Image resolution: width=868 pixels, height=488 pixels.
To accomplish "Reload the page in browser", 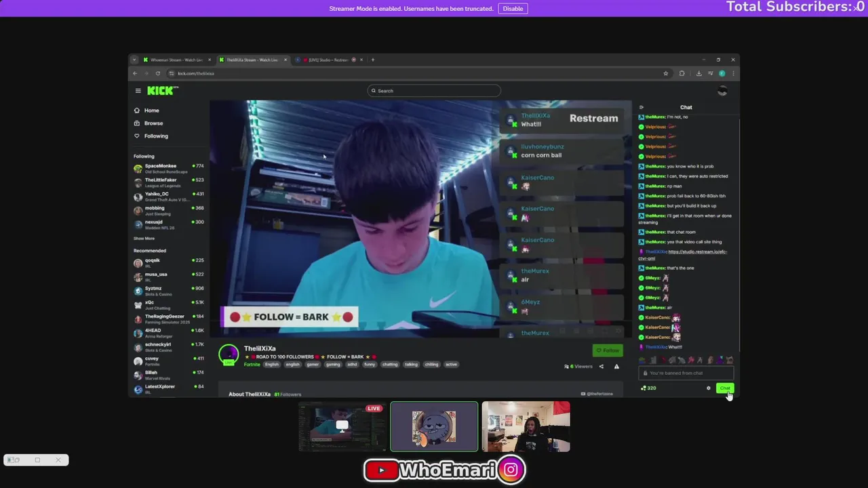I will click(157, 73).
